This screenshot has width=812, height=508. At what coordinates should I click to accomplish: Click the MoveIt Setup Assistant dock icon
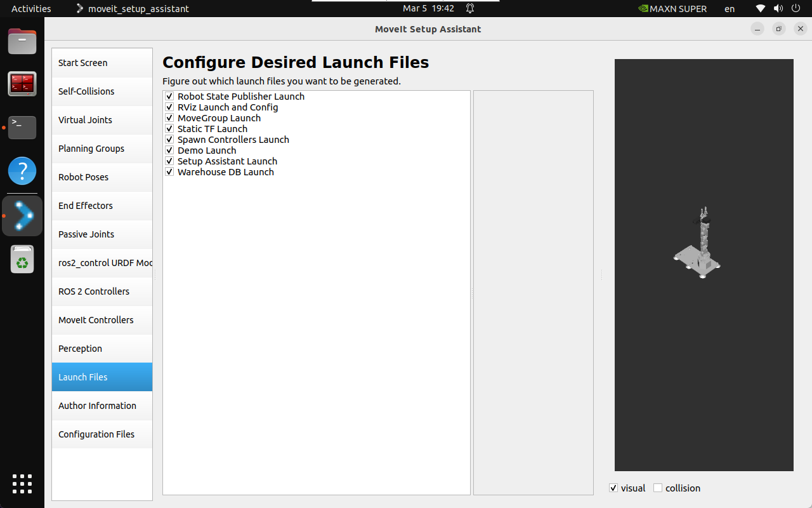[x=22, y=216]
